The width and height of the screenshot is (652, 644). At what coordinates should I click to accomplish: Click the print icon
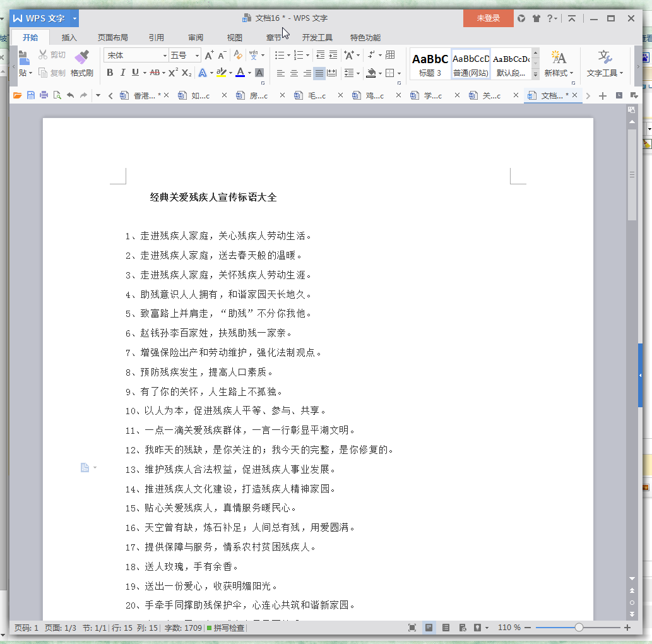[x=44, y=95]
